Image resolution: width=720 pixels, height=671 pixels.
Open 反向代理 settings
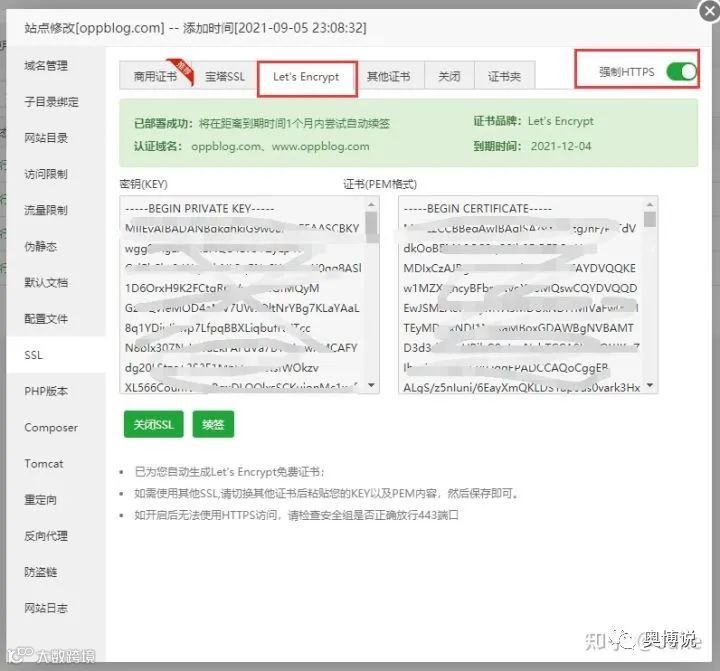tap(56, 536)
